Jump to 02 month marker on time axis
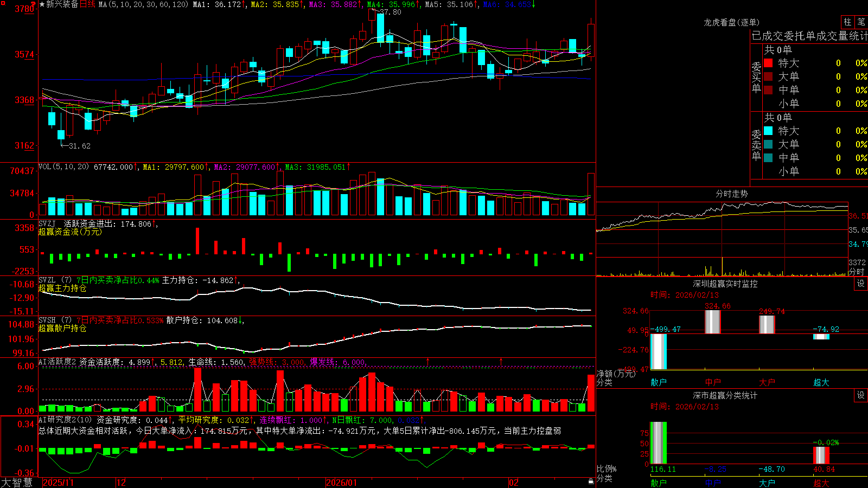The image size is (868, 488). 514,483
